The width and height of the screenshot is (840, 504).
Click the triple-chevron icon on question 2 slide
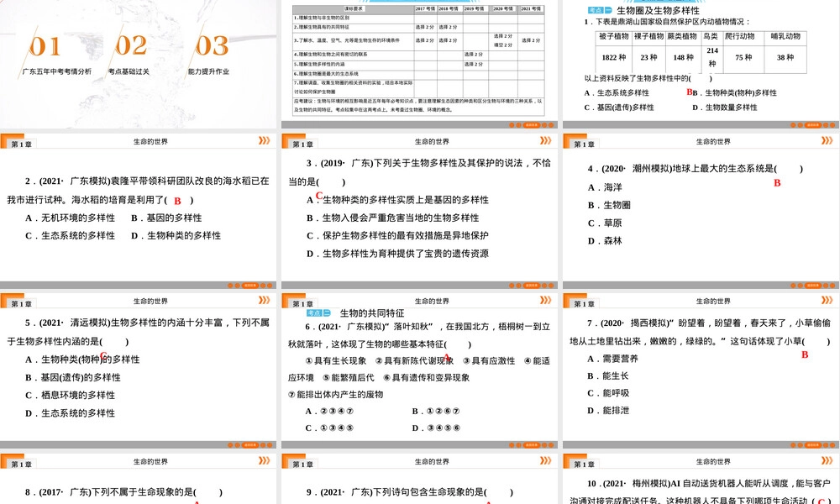pyautogui.click(x=264, y=140)
